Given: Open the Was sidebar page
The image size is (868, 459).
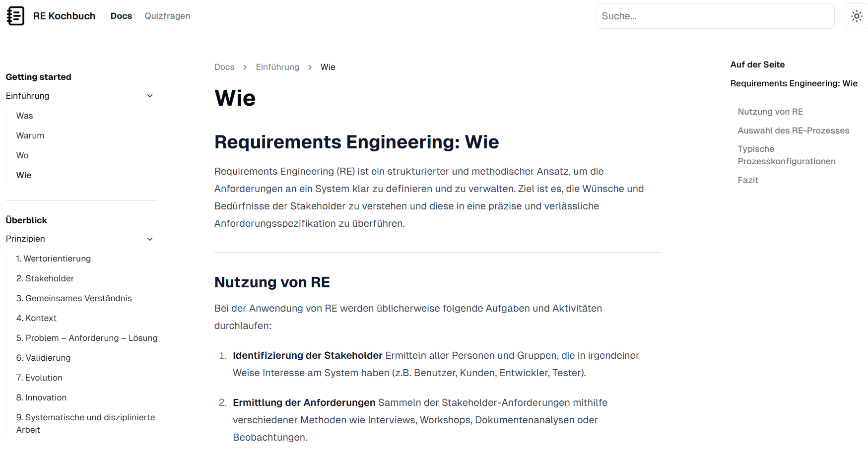Looking at the screenshot, I should tap(24, 116).
